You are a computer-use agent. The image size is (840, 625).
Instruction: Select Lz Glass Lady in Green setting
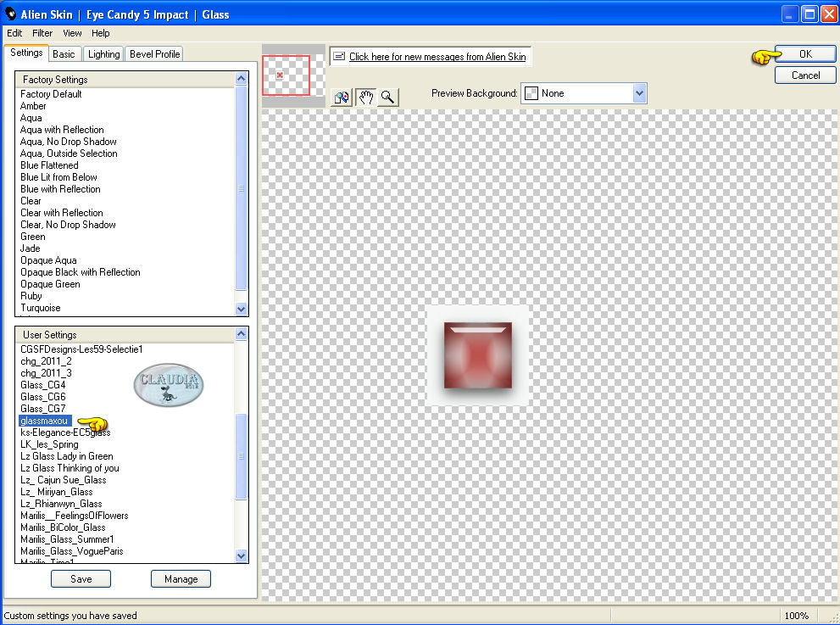[x=66, y=456]
